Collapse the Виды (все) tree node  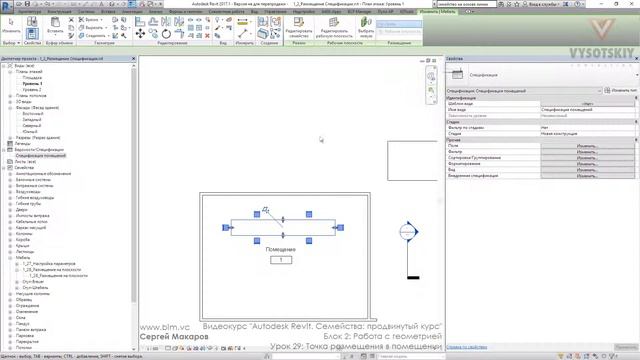point(4,66)
